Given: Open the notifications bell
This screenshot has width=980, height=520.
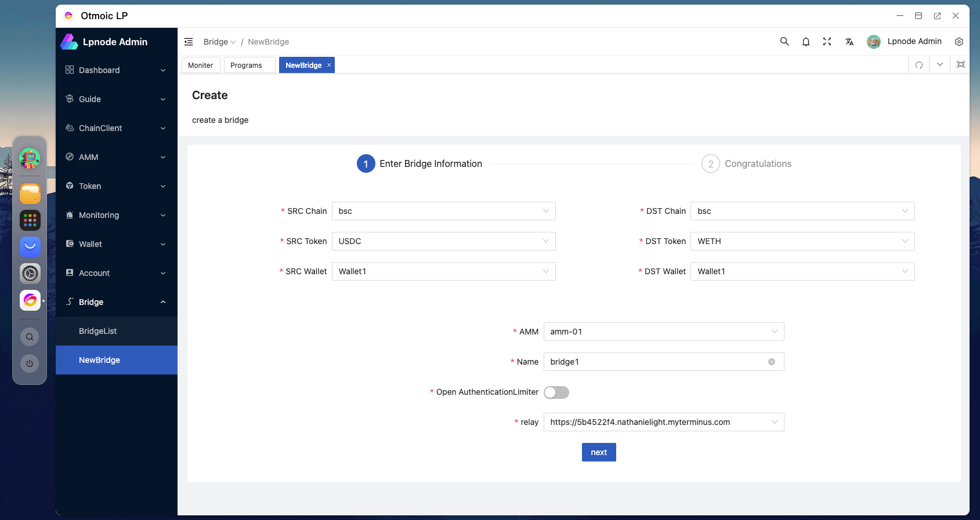Looking at the screenshot, I should tap(806, 42).
